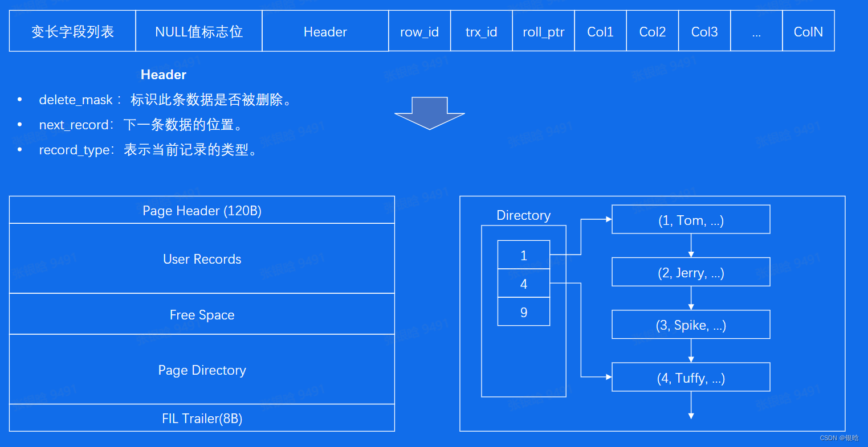Select the roll_ptr cell
This screenshot has width=868, height=447.
click(544, 31)
